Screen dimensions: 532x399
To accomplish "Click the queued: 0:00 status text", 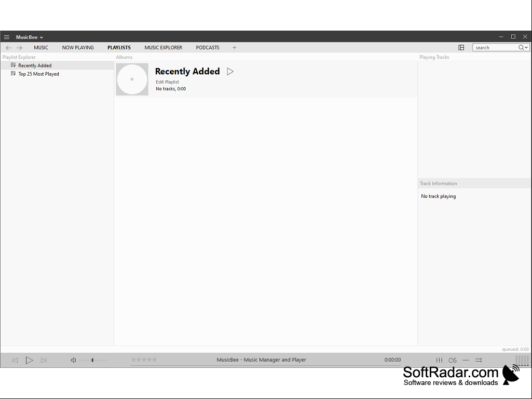I will pos(515,349).
